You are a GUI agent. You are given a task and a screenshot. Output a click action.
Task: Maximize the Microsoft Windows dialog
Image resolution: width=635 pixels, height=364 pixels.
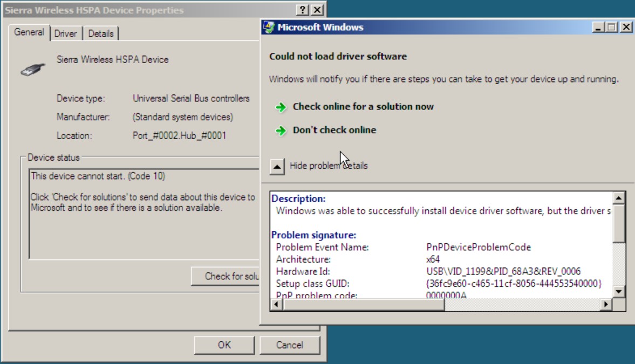(x=612, y=28)
